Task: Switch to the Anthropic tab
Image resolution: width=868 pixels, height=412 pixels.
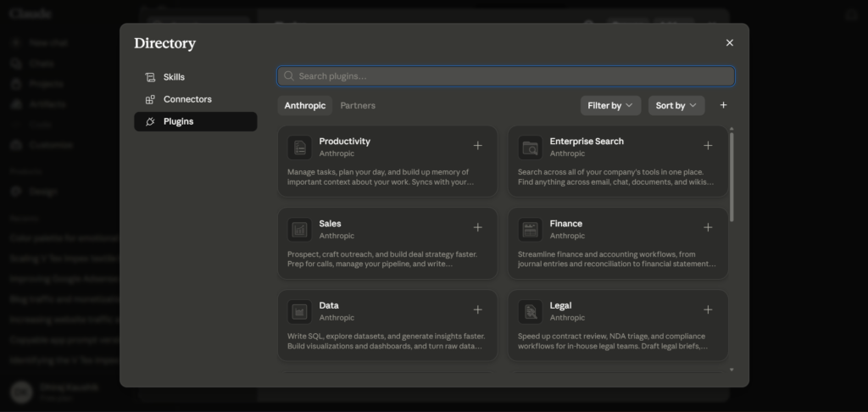Action: click(305, 105)
